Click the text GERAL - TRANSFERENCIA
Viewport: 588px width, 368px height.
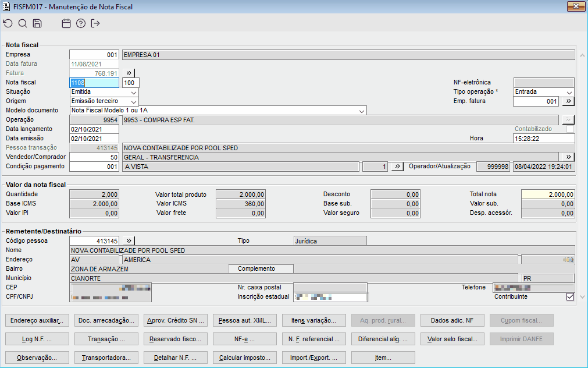[x=161, y=157]
